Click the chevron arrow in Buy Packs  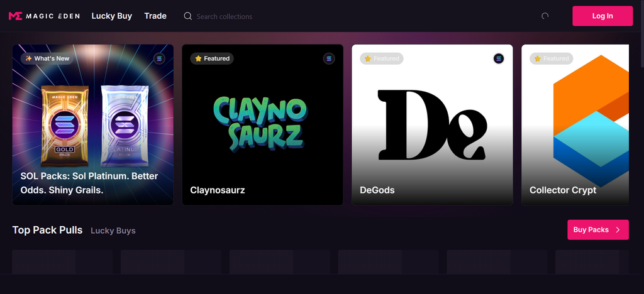[x=618, y=230]
